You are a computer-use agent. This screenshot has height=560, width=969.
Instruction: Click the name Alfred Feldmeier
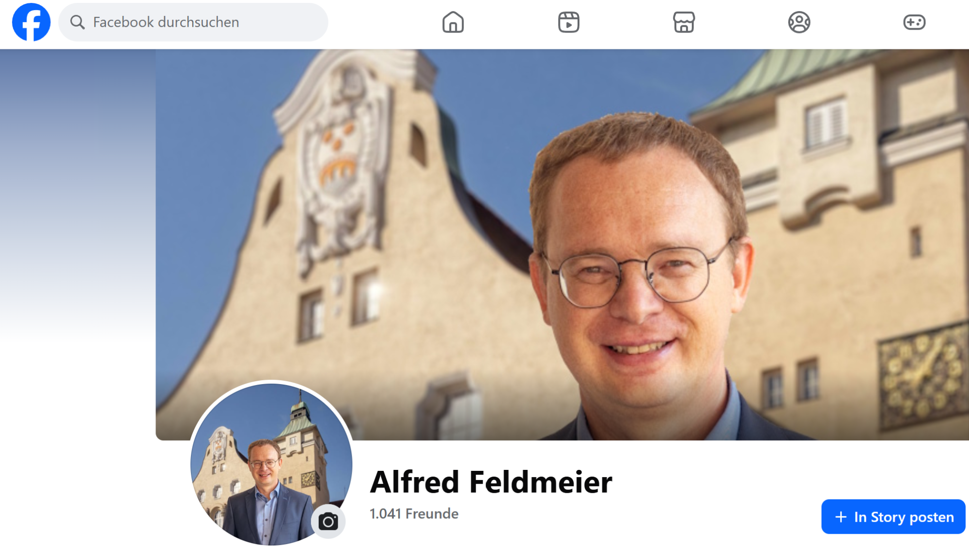[x=491, y=482]
